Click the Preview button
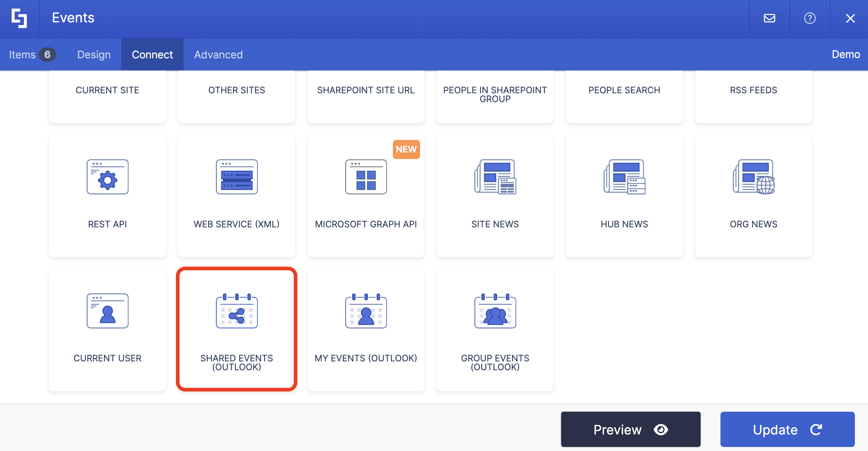This screenshot has width=868, height=451. click(630, 429)
